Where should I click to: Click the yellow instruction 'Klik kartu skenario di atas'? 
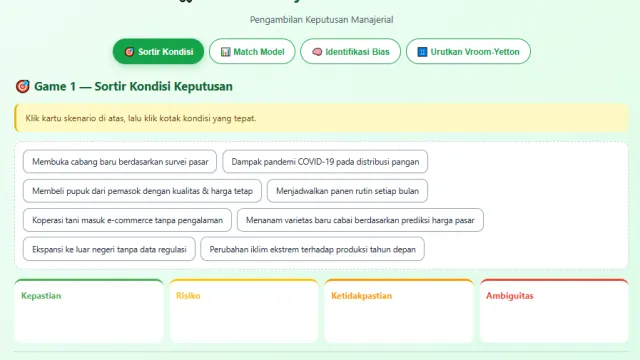322,118
